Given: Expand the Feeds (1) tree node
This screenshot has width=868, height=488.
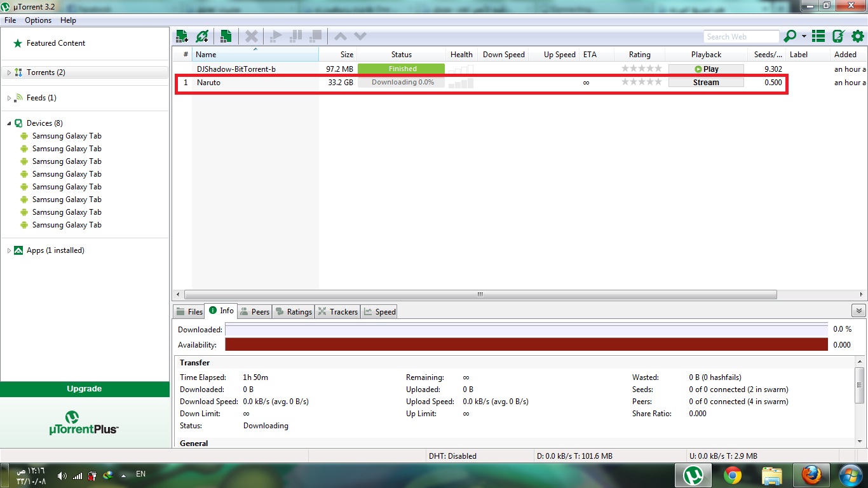Looking at the screenshot, I should coord(9,98).
